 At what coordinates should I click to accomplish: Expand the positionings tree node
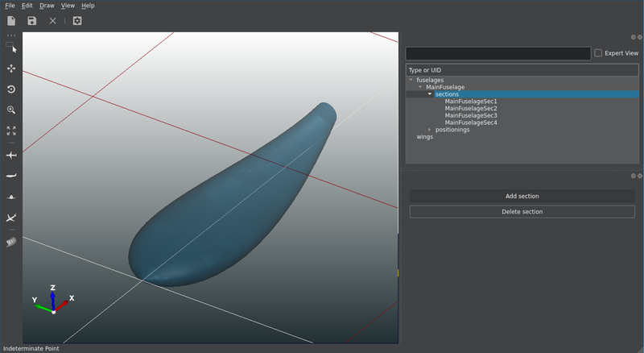click(430, 130)
